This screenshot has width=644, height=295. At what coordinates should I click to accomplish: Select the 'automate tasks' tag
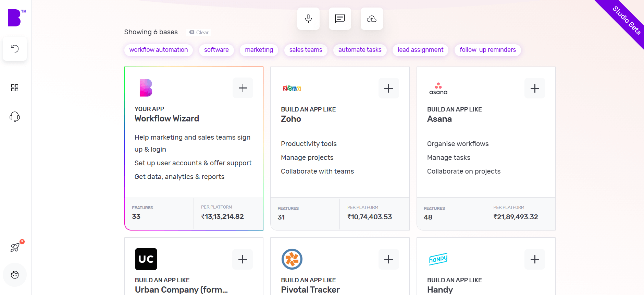(x=360, y=50)
